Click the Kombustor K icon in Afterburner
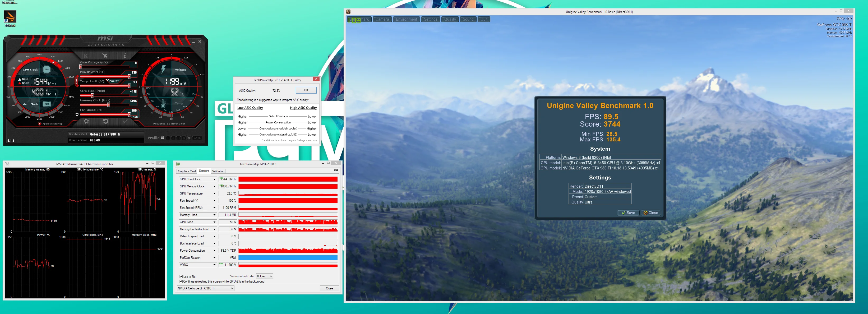 86,56
